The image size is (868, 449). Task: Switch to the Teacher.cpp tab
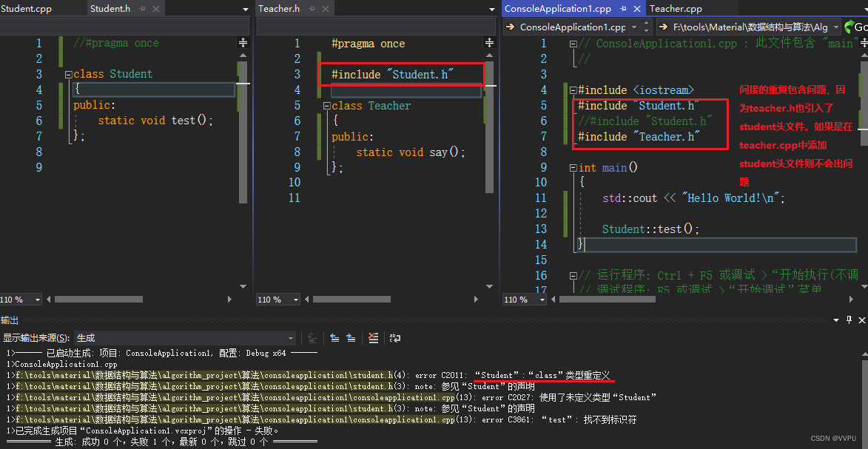[x=676, y=8]
